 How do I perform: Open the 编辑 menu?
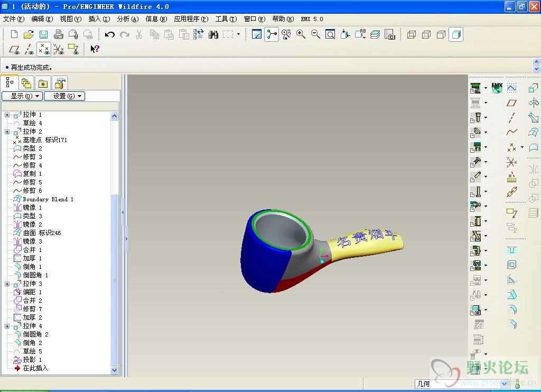[x=42, y=19]
